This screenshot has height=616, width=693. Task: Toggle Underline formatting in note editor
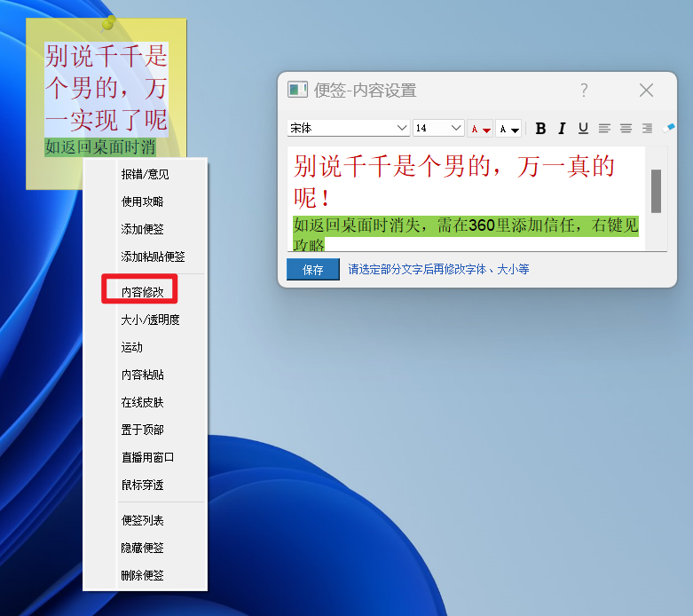coord(583,128)
